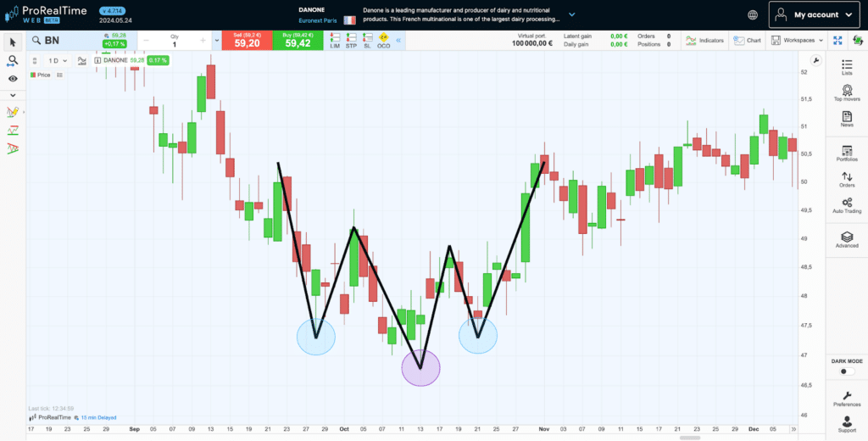Toggle the eye visibility tool
868x441 pixels.
coord(13,79)
